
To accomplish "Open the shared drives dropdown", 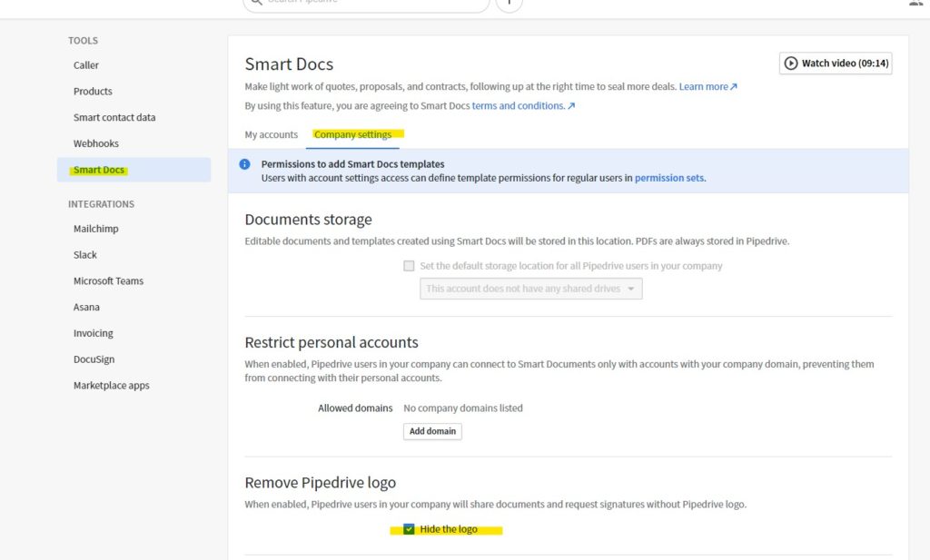I will (530, 289).
